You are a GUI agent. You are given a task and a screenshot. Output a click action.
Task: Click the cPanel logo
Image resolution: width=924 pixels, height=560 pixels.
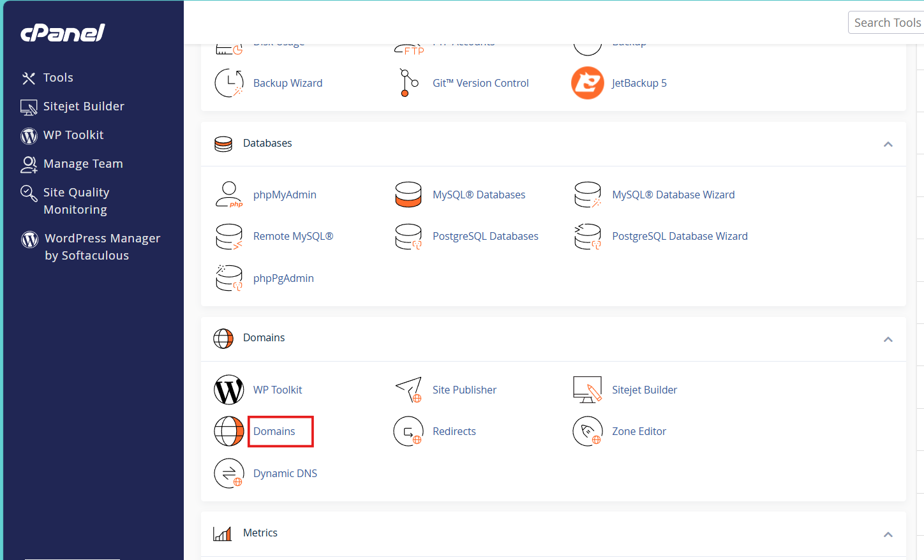coord(63,33)
